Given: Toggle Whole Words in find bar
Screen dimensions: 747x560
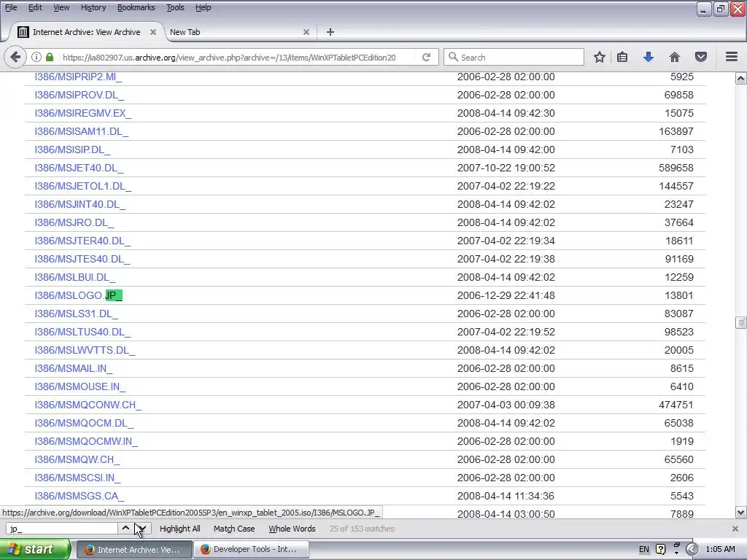Looking at the screenshot, I should pos(292,529).
